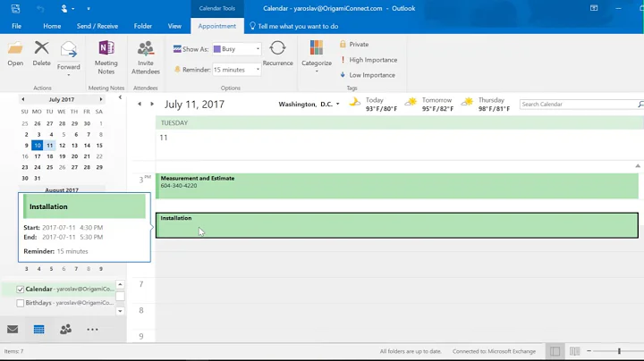Select July 14 in mini calendar
The width and height of the screenshot is (644, 361).
tap(87, 146)
